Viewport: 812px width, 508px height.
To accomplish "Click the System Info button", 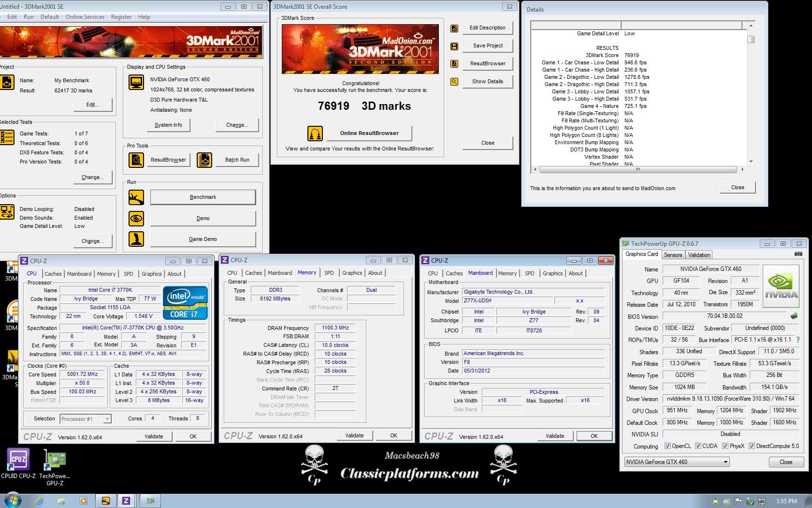I will click(x=168, y=125).
